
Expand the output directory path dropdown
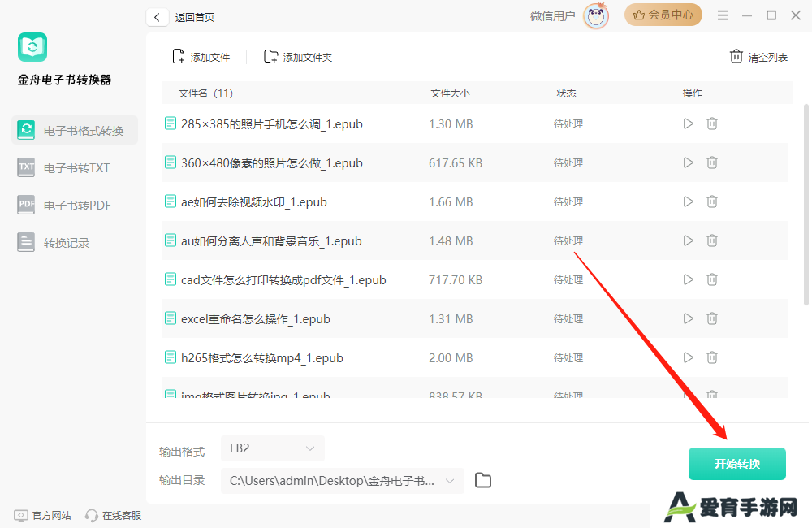tap(450, 481)
